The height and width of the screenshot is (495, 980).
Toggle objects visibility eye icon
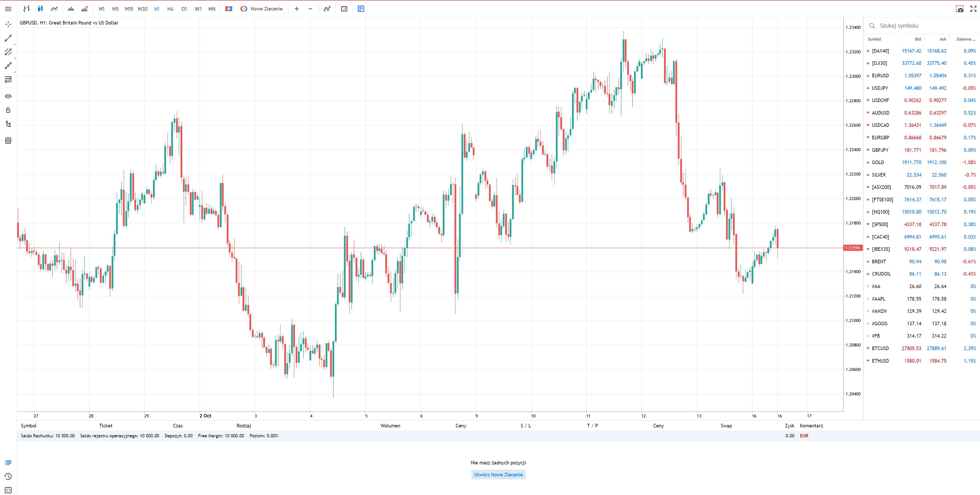[8, 96]
